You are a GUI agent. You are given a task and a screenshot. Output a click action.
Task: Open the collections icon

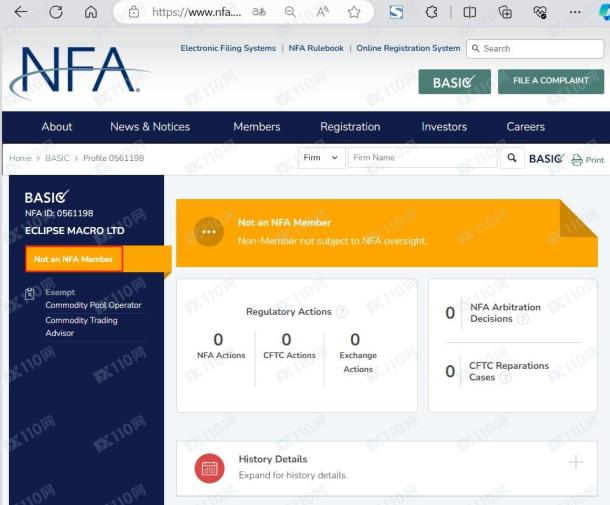pyautogui.click(x=505, y=12)
